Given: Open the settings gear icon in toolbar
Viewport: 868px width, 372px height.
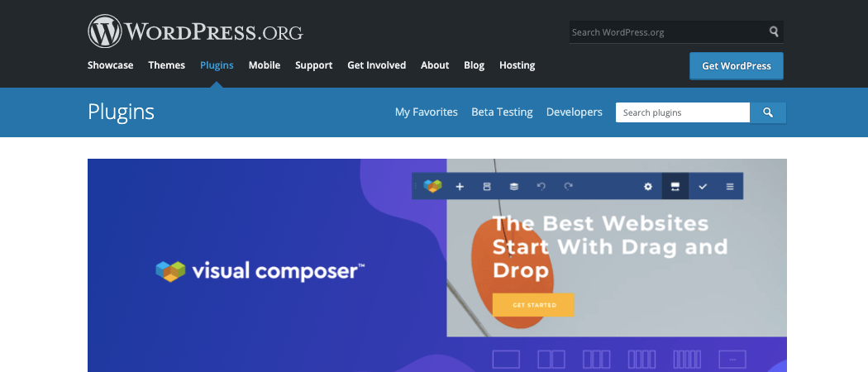Looking at the screenshot, I should (x=648, y=187).
